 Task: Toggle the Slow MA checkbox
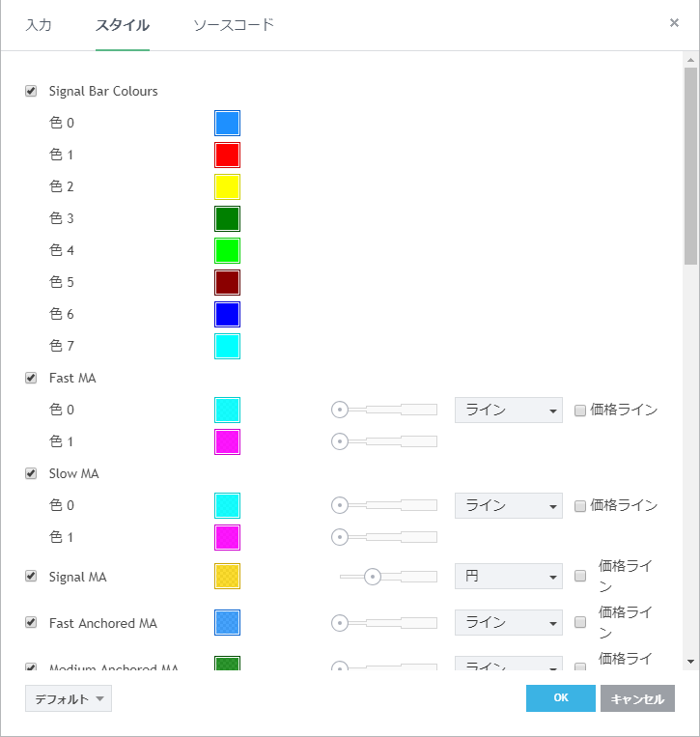coord(31,473)
